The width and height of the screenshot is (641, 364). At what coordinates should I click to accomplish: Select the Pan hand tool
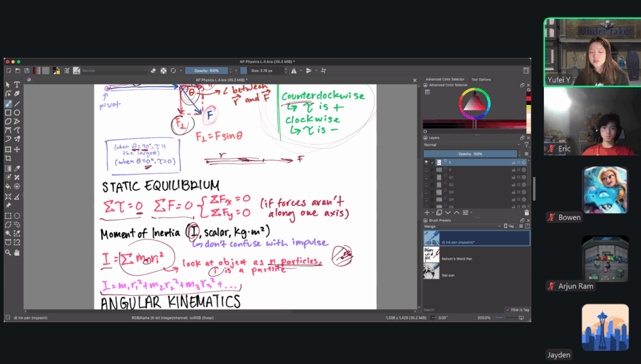coord(17,252)
